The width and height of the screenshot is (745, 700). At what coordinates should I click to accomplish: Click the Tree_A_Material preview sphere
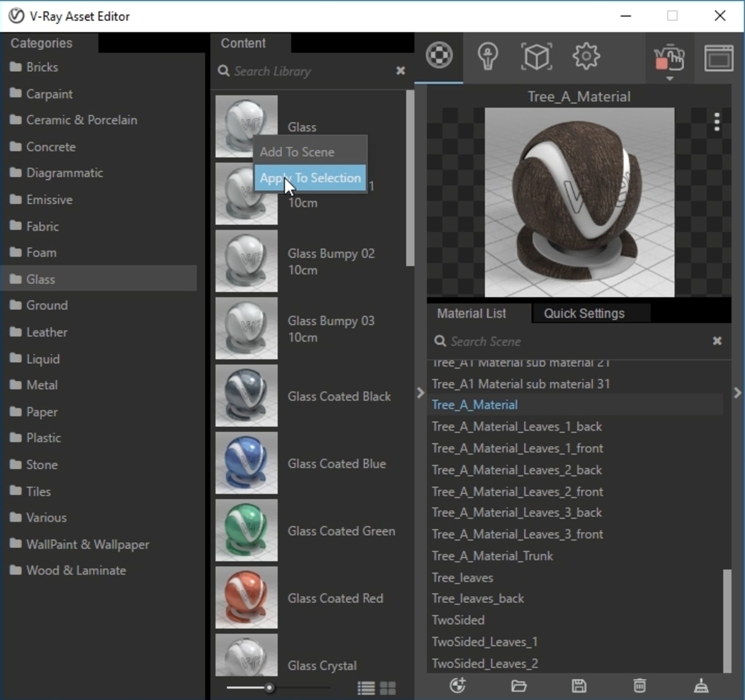[x=579, y=202]
